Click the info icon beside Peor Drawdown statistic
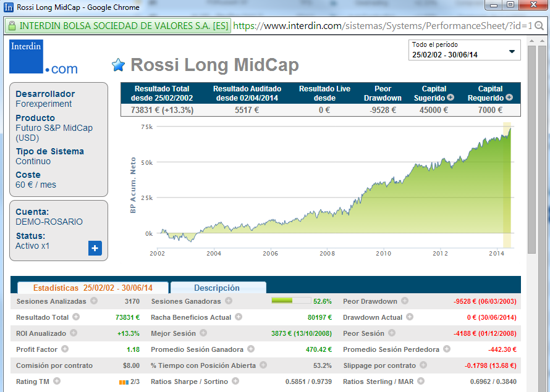 [405, 301]
